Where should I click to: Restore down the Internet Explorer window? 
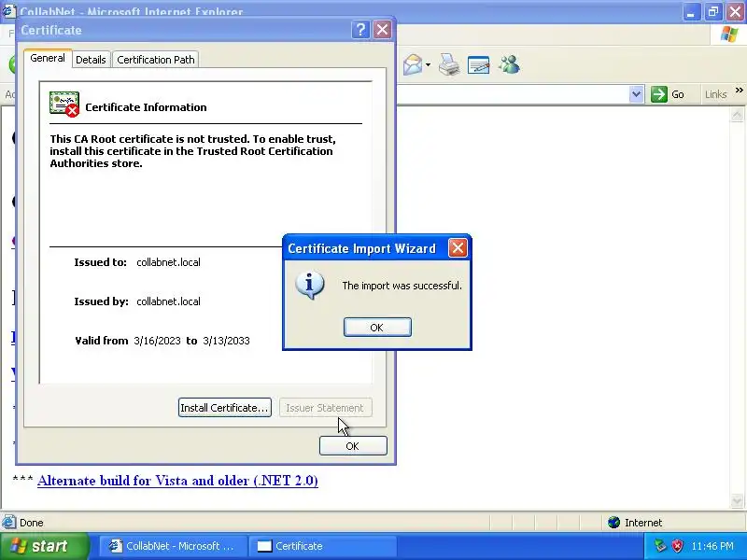click(712, 11)
